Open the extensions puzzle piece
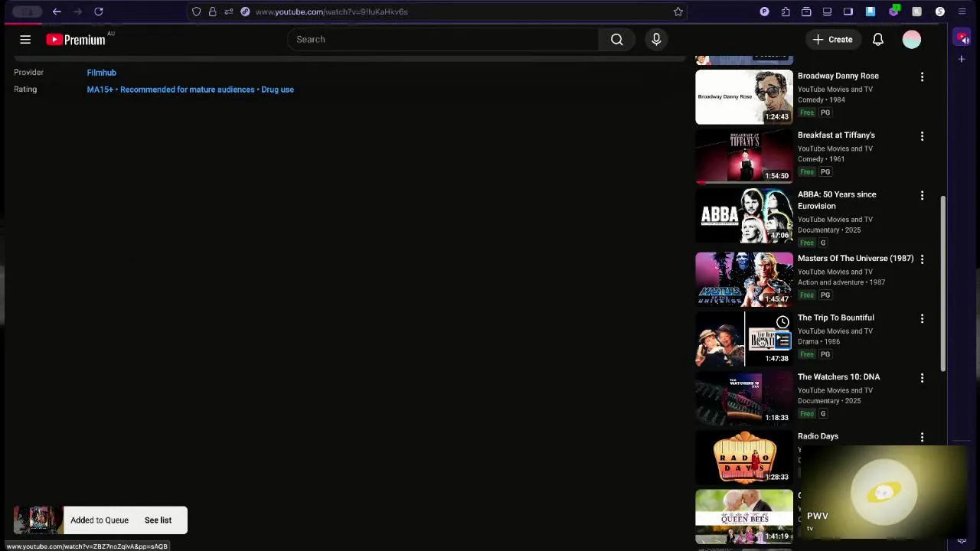980x551 pixels. [x=786, y=11]
